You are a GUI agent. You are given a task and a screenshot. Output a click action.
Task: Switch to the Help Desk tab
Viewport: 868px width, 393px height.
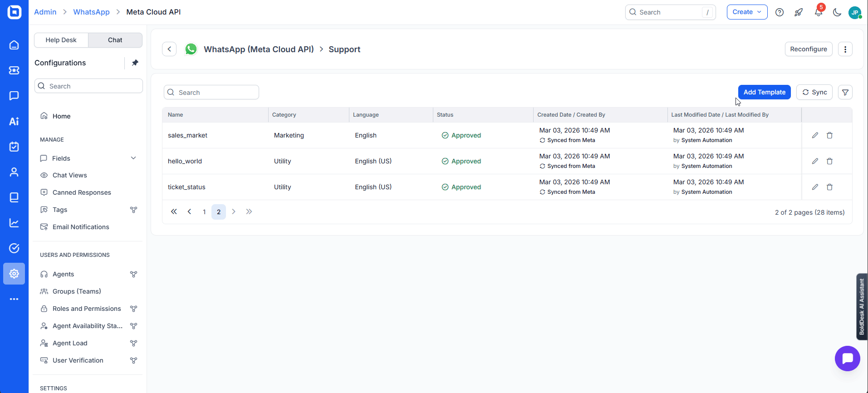(x=61, y=40)
